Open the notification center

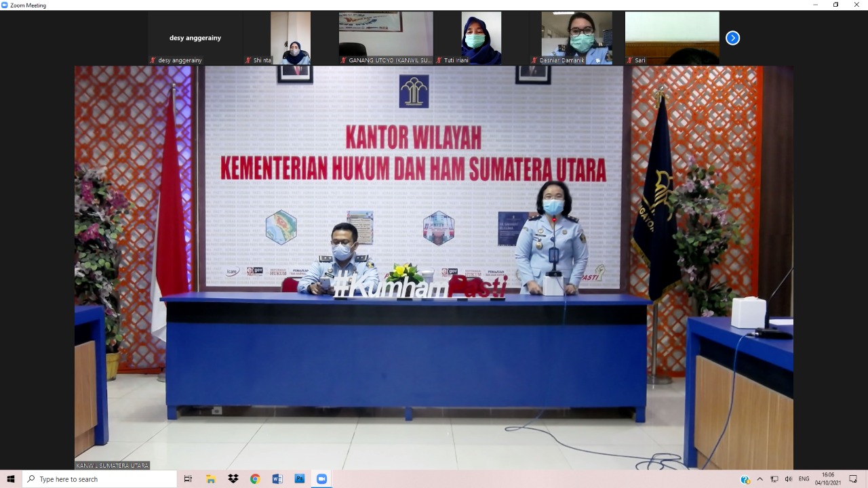click(853, 479)
